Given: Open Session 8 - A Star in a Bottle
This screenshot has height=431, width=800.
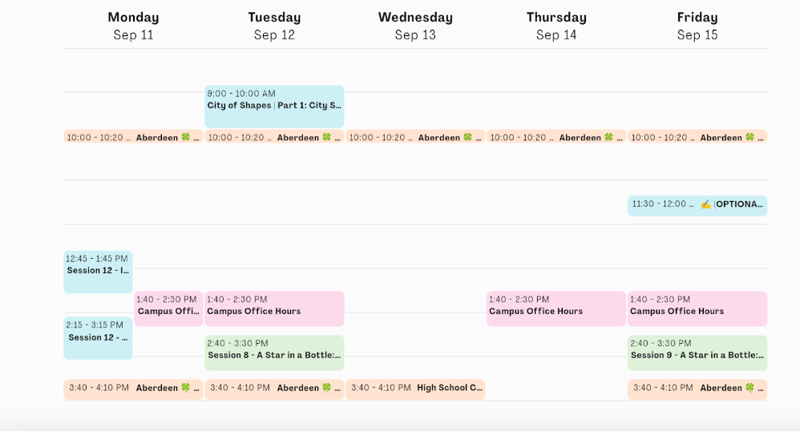Looking at the screenshot, I should pyautogui.click(x=274, y=352).
